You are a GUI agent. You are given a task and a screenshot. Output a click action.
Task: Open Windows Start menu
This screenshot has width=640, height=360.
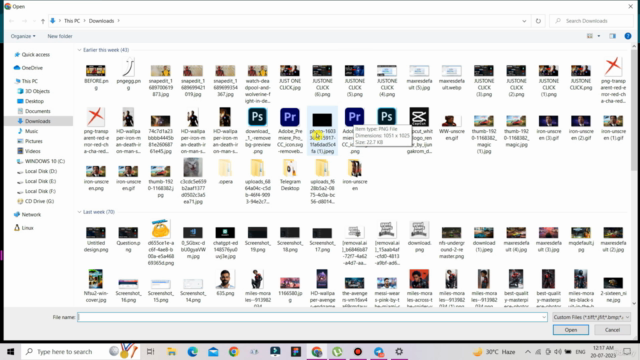tap(10, 351)
